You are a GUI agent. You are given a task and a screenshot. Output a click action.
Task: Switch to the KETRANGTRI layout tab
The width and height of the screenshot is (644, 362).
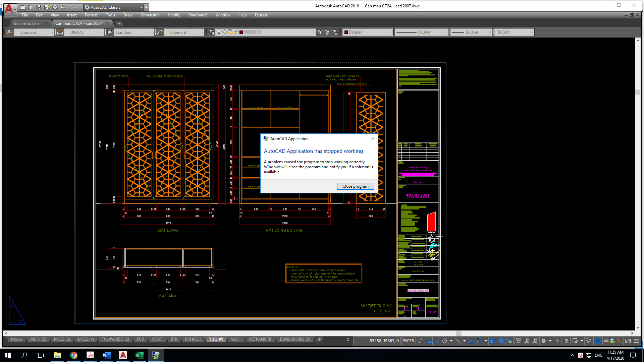261,339
